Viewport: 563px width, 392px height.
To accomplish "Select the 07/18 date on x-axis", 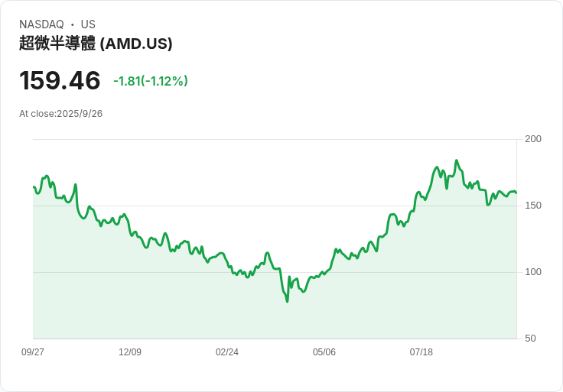I will click(x=421, y=352).
